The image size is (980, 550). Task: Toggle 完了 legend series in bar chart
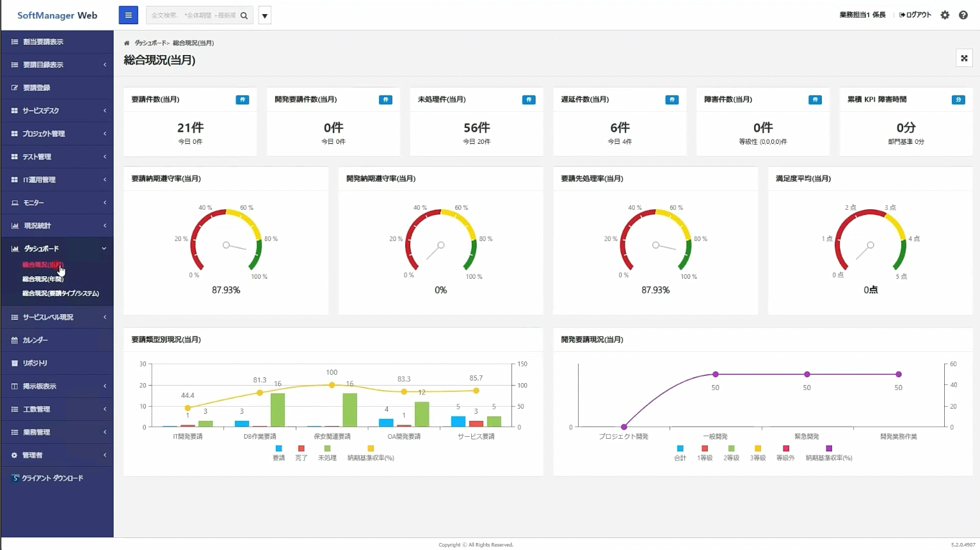[x=301, y=453]
